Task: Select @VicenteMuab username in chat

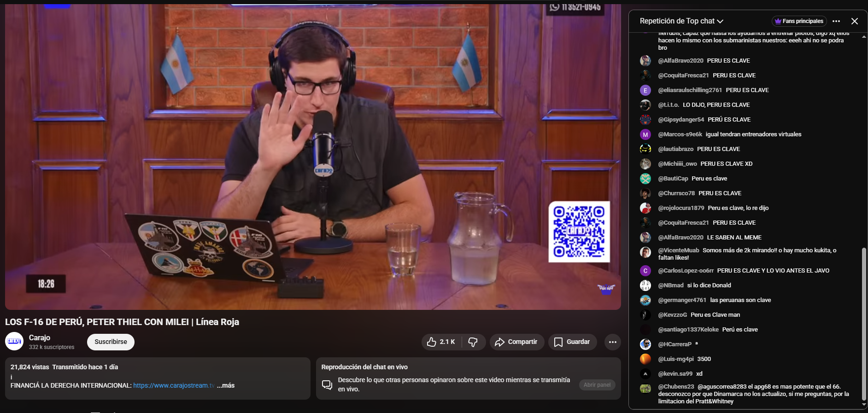Action: (679, 250)
